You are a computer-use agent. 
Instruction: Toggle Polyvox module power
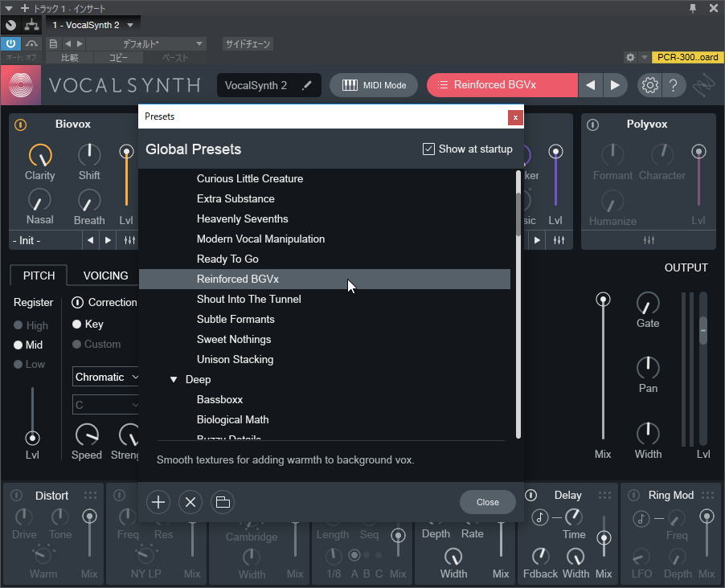(x=592, y=125)
